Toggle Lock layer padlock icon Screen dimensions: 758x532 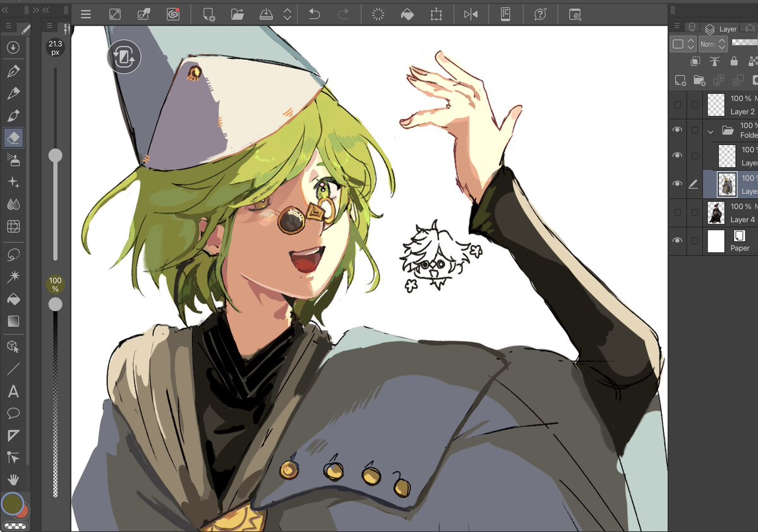click(x=734, y=61)
